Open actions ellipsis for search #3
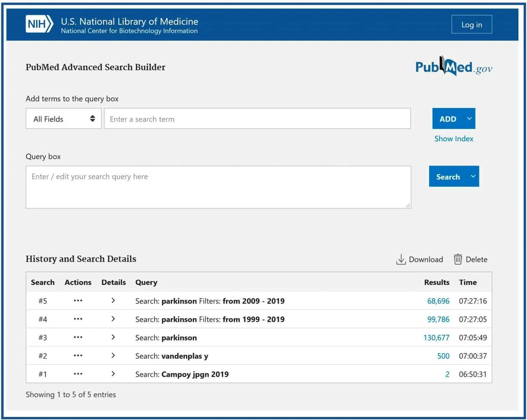 pos(78,337)
